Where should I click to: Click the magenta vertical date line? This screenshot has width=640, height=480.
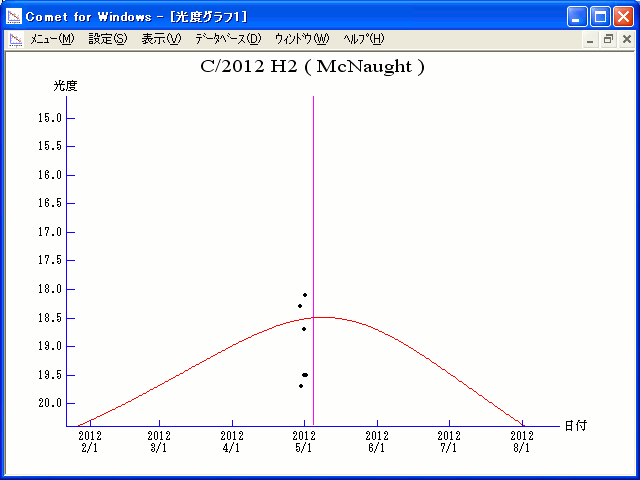point(313,261)
